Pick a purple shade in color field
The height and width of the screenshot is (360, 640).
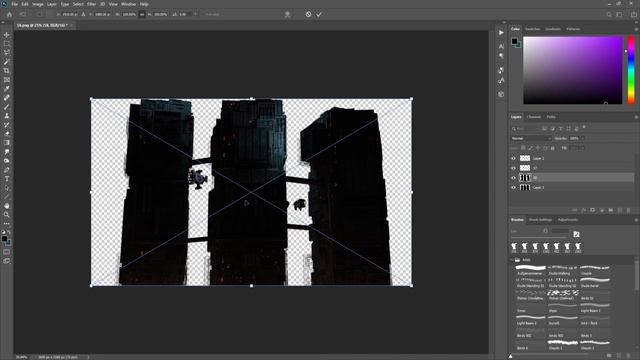(573, 70)
